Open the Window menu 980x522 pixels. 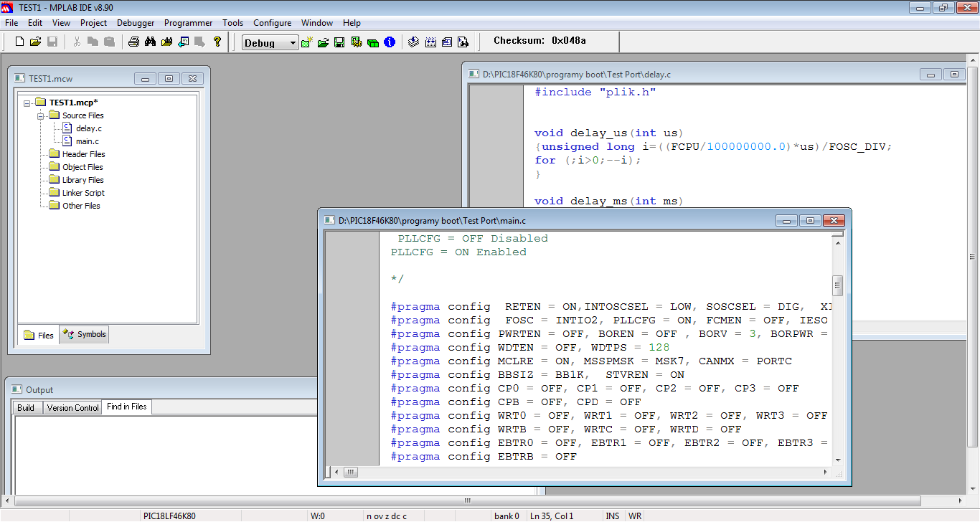click(317, 23)
